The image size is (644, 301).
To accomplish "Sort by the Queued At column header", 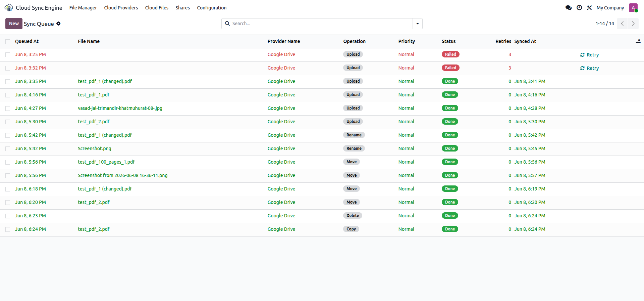I will pos(27,41).
